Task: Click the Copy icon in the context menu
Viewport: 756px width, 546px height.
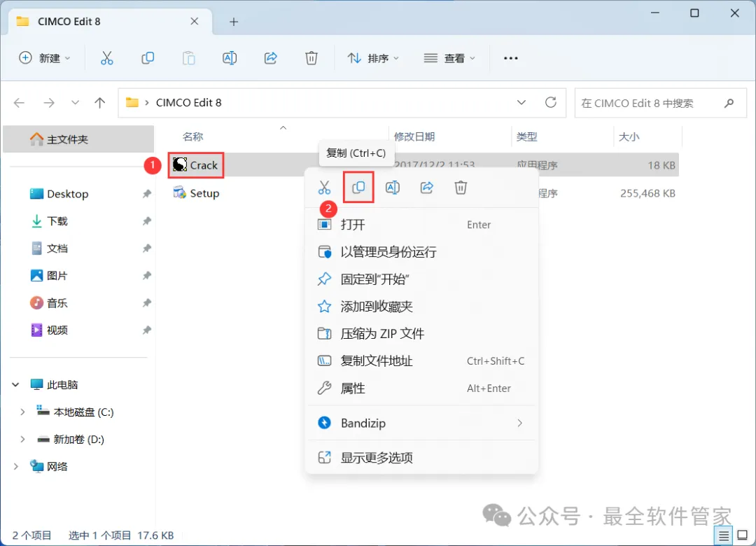Action: [358, 187]
